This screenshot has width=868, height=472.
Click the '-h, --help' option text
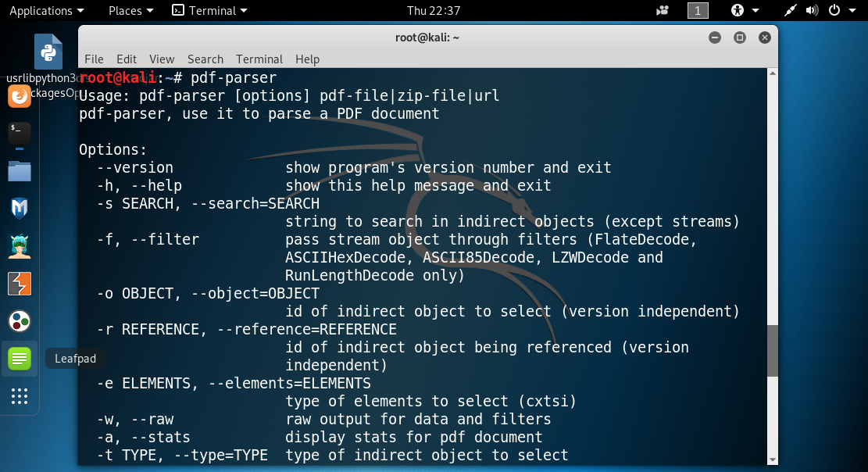coord(140,185)
